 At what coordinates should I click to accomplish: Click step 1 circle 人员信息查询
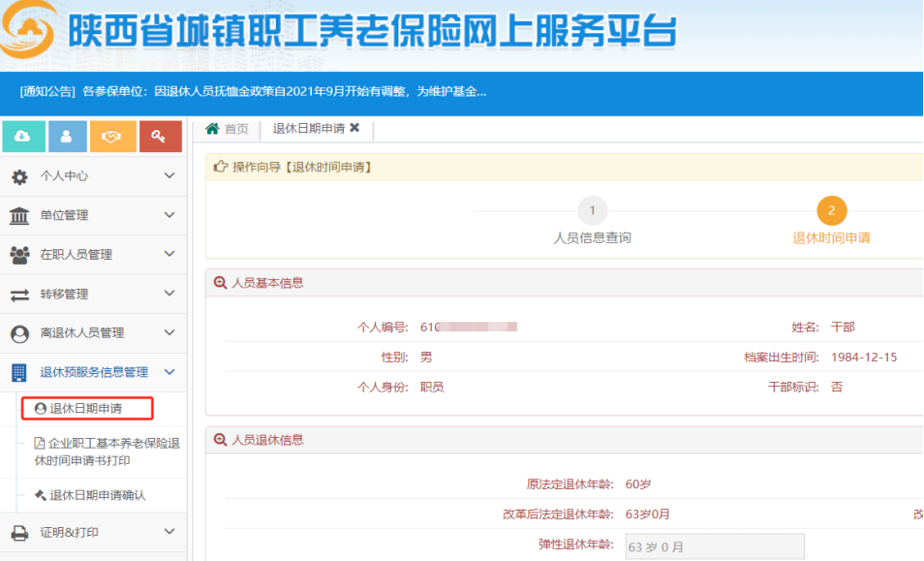pyautogui.click(x=592, y=210)
